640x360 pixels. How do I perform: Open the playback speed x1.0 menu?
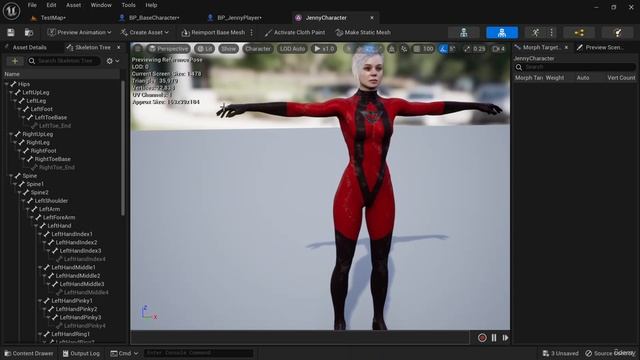point(324,49)
